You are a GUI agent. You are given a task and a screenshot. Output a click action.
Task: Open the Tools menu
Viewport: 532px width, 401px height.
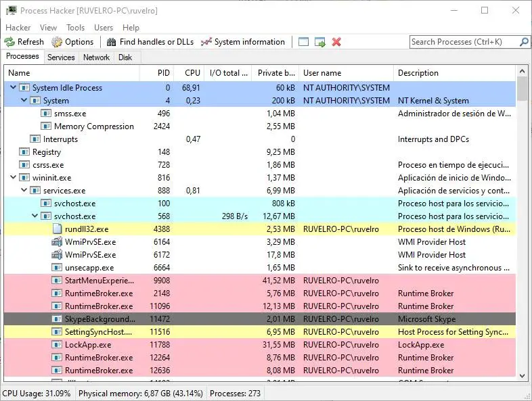point(75,28)
